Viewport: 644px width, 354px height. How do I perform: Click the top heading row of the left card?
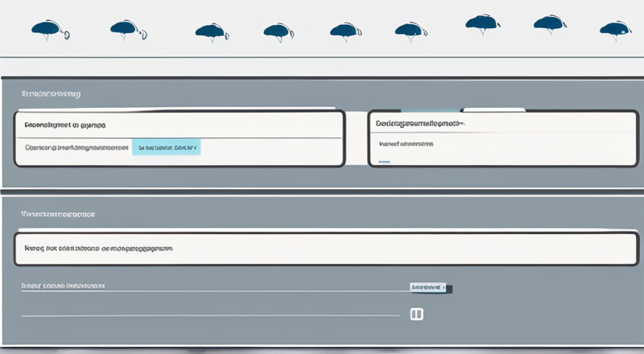[179, 126]
